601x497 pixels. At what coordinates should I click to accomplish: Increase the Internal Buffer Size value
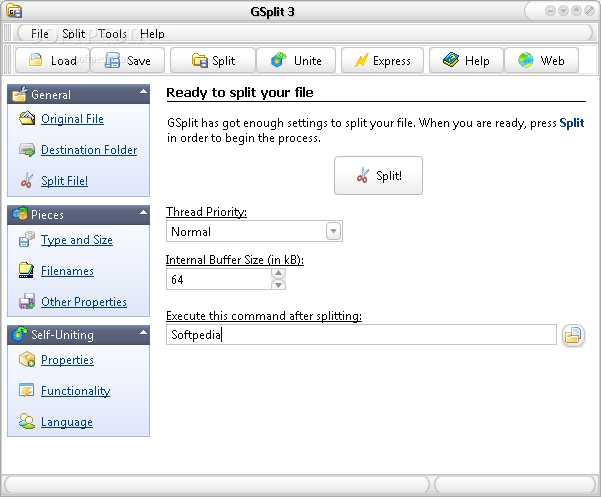(x=279, y=273)
